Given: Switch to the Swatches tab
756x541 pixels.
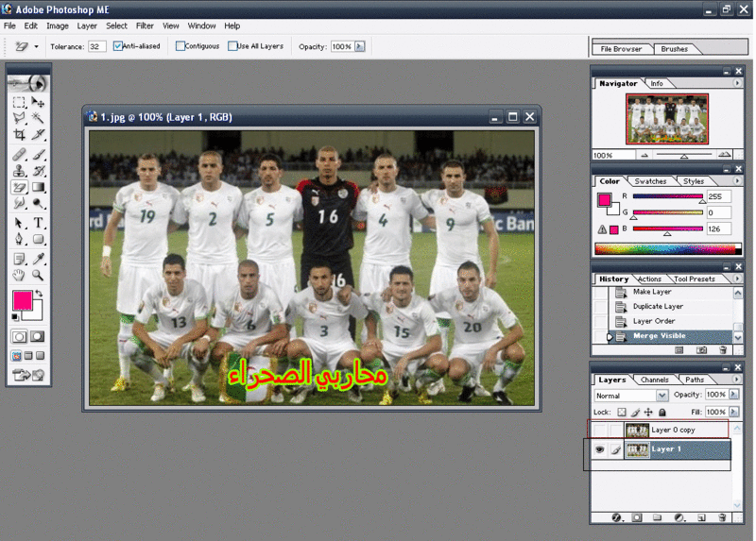Looking at the screenshot, I should click(x=650, y=181).
